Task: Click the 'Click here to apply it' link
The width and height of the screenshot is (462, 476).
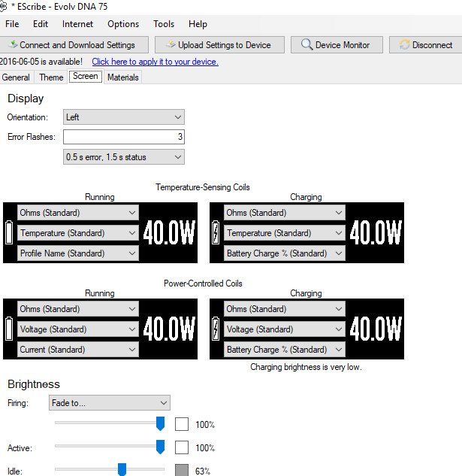Action: tap(155, 62)
